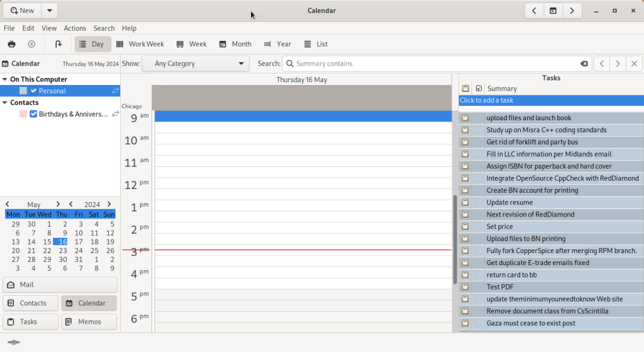Click the network status icon in status bar

(14, 342)
